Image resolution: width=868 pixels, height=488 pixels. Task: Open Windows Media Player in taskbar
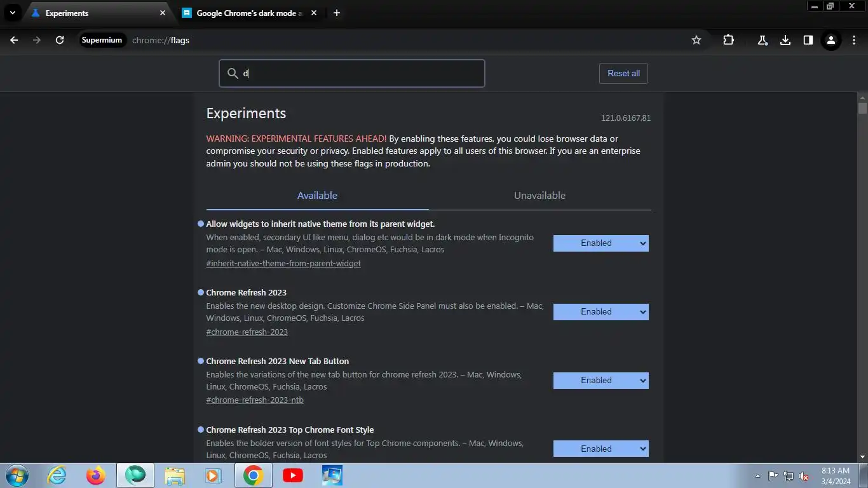point(214,475)
